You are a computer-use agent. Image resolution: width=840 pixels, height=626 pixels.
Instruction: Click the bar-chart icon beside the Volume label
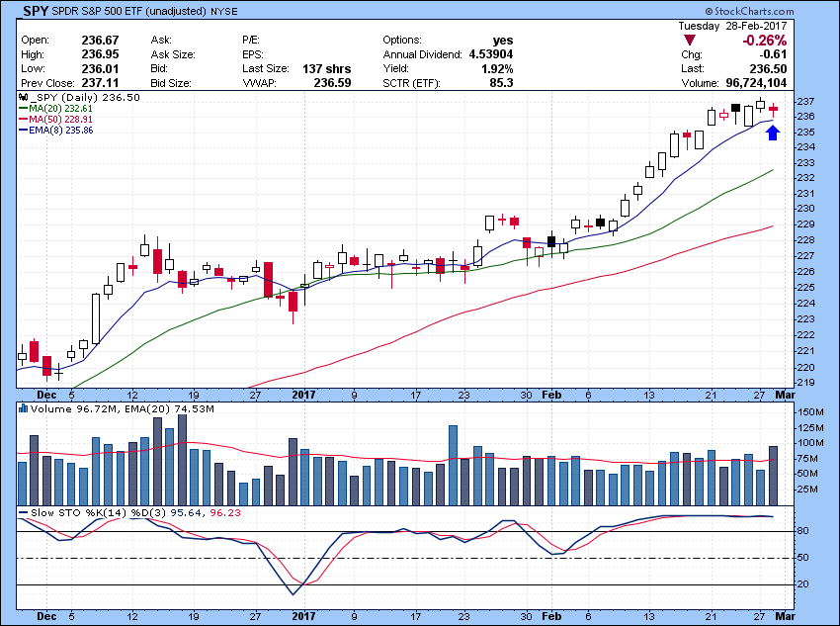(x=23, y=408)
